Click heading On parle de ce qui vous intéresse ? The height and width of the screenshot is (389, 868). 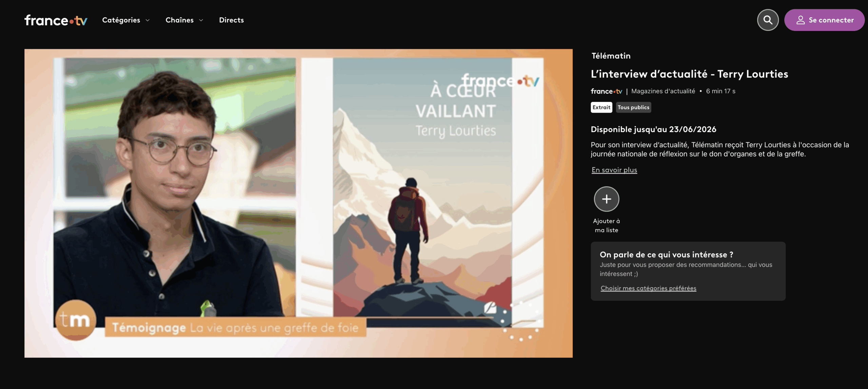[666, 255]
